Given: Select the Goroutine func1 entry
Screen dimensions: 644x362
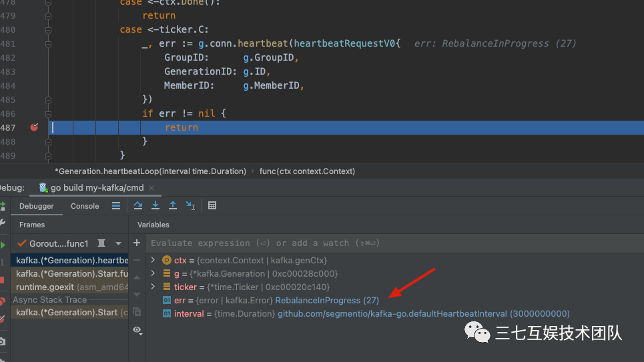Looking at the screenshot, I should [x=59, y=243].
